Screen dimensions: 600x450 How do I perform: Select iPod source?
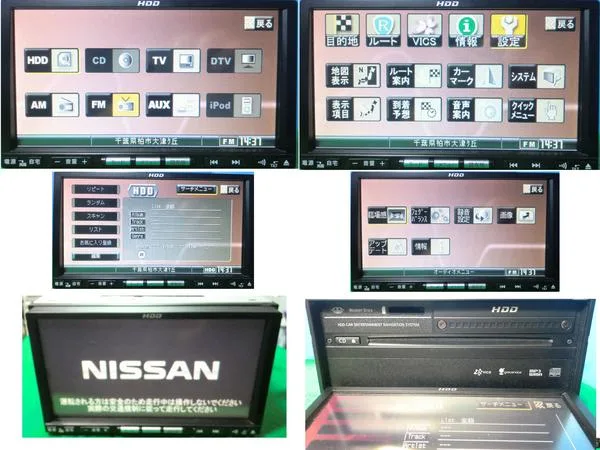[x=234, y=105]
